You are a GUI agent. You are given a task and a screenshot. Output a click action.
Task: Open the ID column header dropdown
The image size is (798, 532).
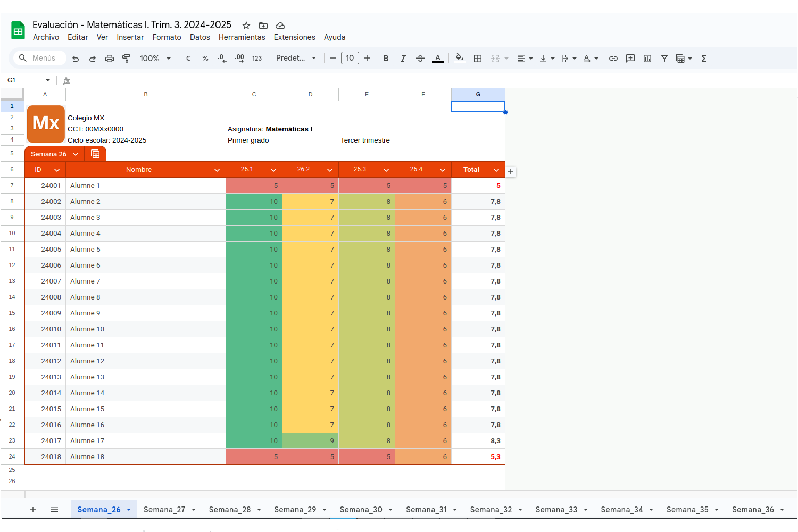[57, 170]
